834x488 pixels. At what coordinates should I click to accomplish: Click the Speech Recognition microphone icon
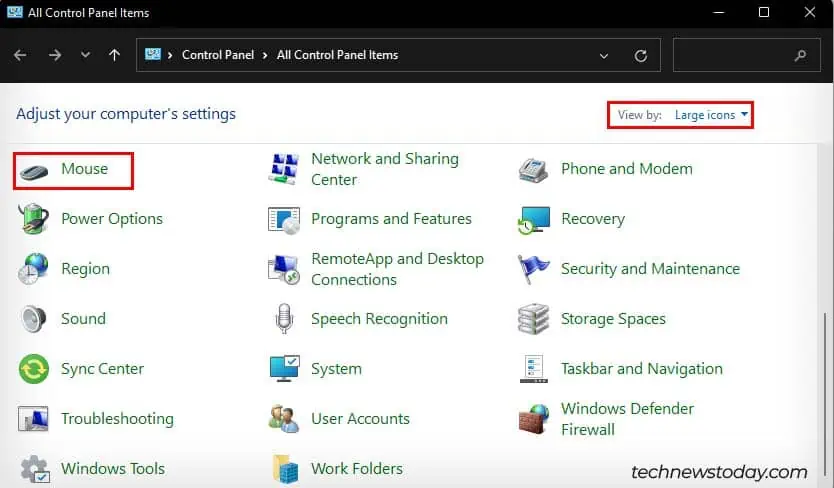(x=284, y=319)
